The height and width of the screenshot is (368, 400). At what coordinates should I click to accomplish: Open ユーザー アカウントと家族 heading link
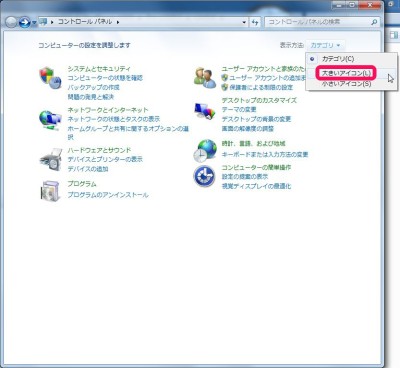tap(264, 69)
